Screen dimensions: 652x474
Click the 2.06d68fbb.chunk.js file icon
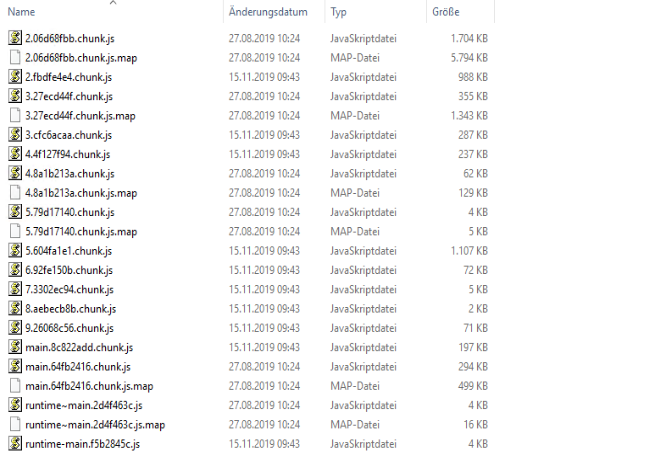tap(15, 38)
